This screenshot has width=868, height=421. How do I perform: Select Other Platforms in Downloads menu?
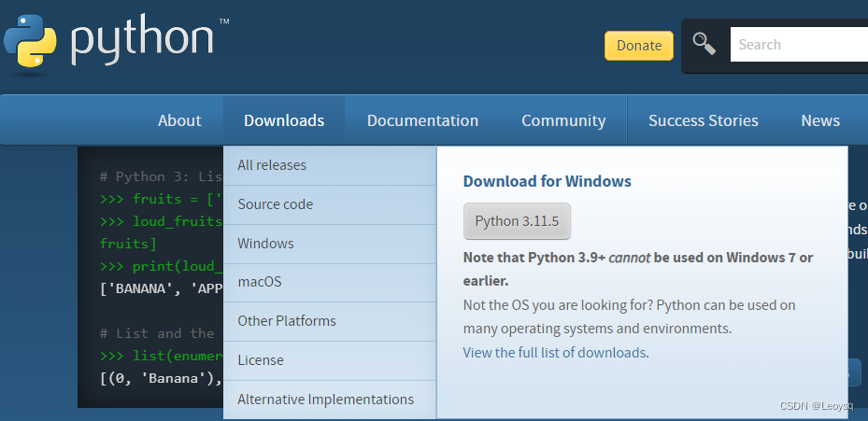[330, 321]
